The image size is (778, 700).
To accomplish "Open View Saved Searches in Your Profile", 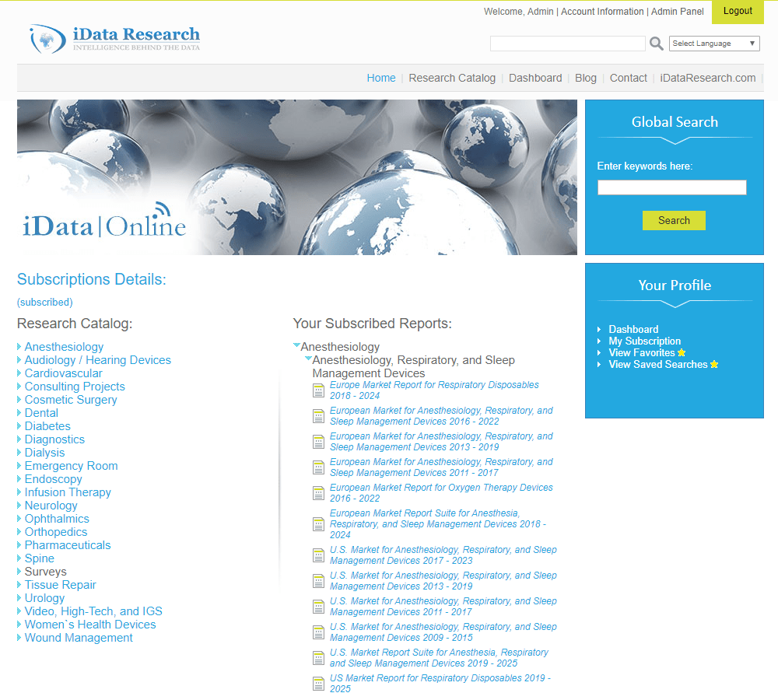I will 658,364.
